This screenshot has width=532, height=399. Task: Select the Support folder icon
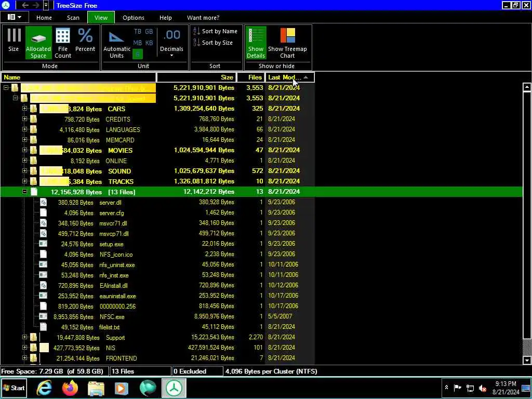[33, 337]
